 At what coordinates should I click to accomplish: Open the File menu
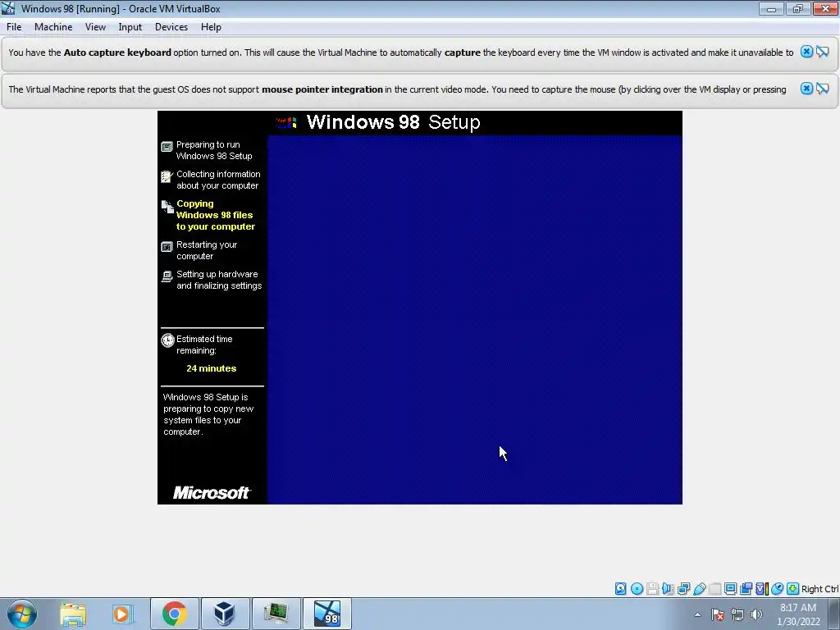(x=14, y=27)
